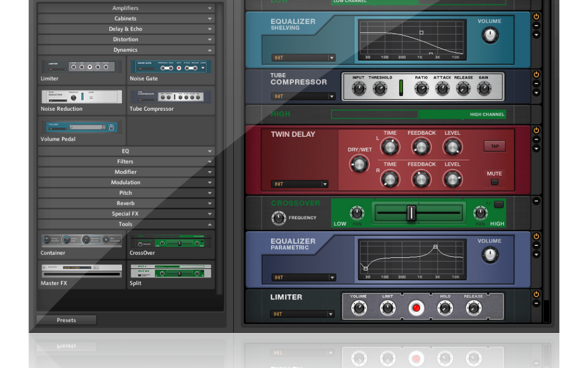The width and height of the screenshot is (588, 368).
Task: Click the Crossover balance slider handle
Action: (x=412, y=213)
